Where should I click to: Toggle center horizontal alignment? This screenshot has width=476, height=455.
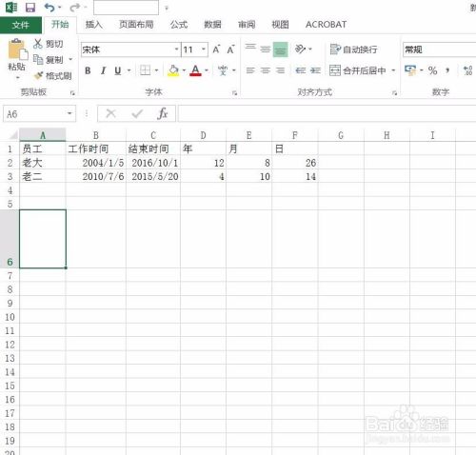tap(266, 70)
